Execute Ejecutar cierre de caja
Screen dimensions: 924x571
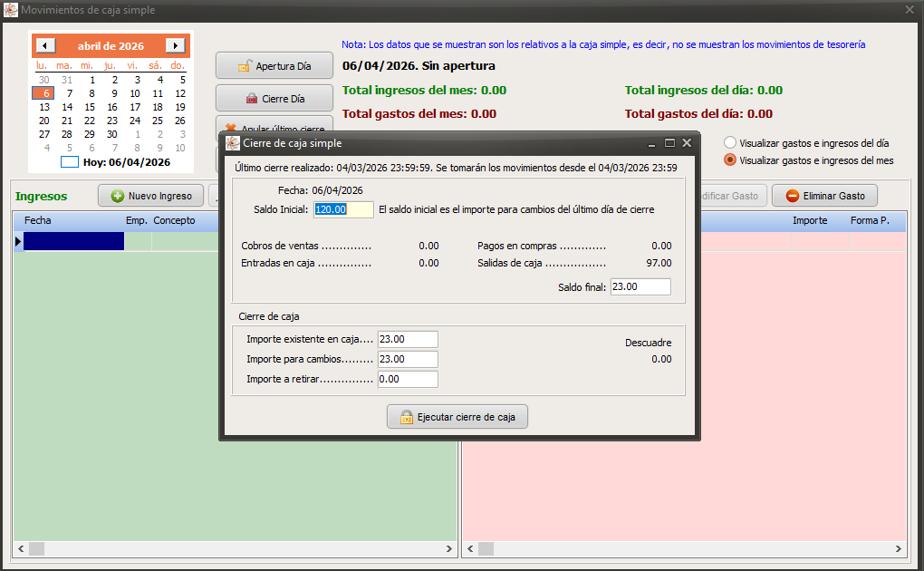[x=457, y=417]
